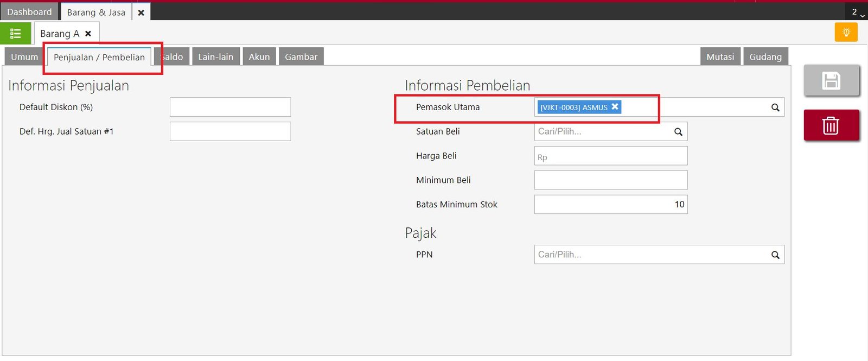Click the Default Diskon (%) input field
The image size is (868, 361).
click(x=230, y=107)
